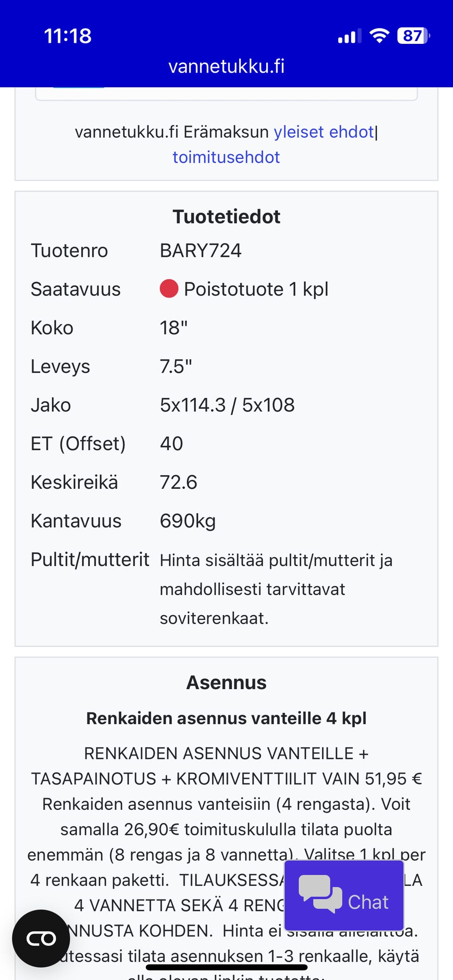
Task: Tap the Wi-Fi status icon
Action: pyautogui.click(x=379, y=36)
